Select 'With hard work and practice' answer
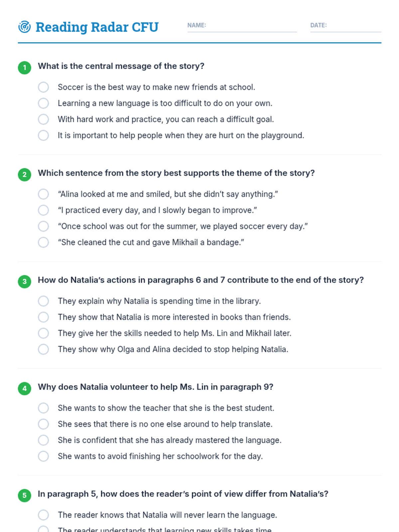The image size is (399, 532). (x=43, y=119)
